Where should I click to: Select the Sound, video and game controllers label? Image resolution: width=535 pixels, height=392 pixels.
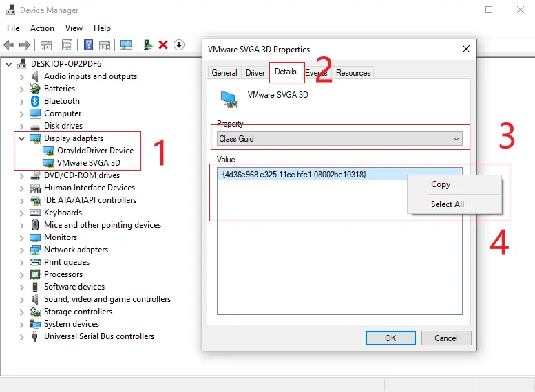(x=107, y=299)
